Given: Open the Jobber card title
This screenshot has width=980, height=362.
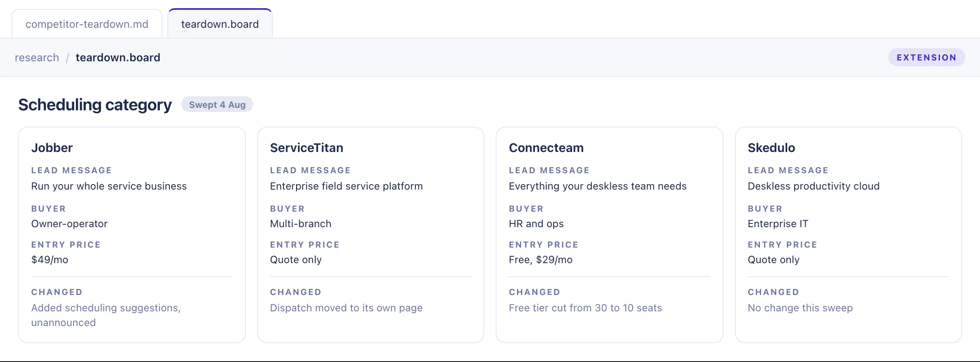Looking at the screenshot, I should 52,148.
